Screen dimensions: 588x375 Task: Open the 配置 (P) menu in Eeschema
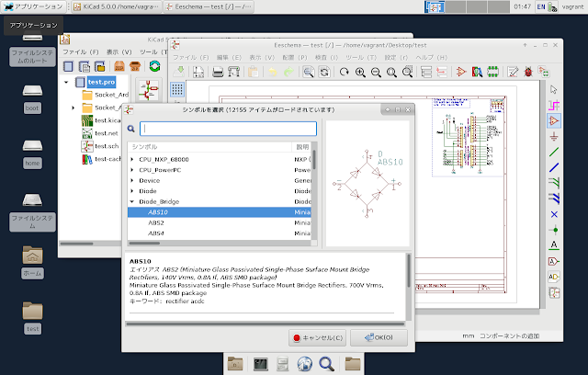tap(294, 57)
